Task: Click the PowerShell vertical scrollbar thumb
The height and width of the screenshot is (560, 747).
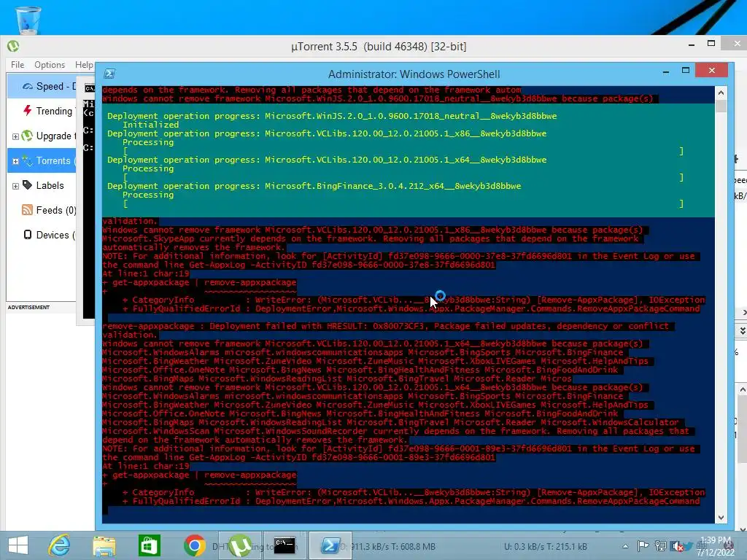Action: [721, 106]
